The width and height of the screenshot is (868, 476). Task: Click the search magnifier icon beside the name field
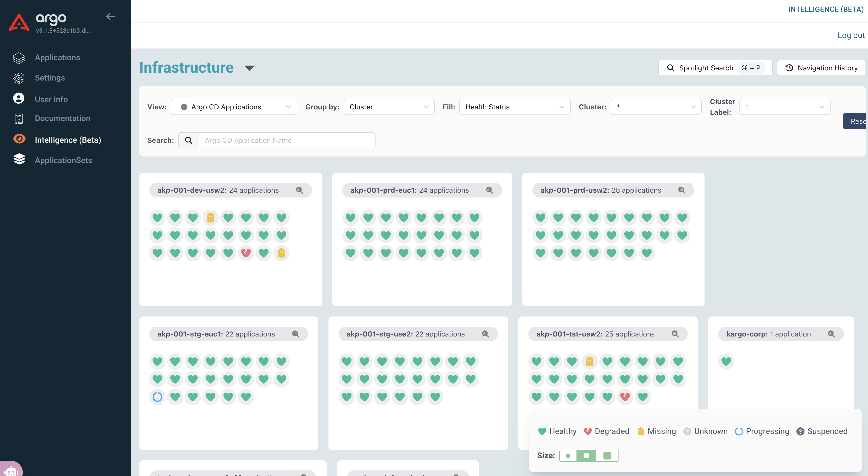(x=189, y=140)
